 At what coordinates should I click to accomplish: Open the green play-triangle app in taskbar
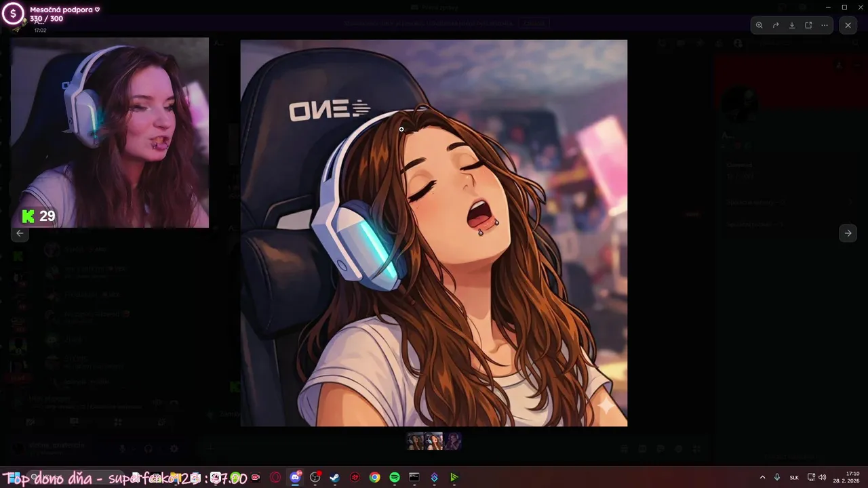[x=454, y=477]
